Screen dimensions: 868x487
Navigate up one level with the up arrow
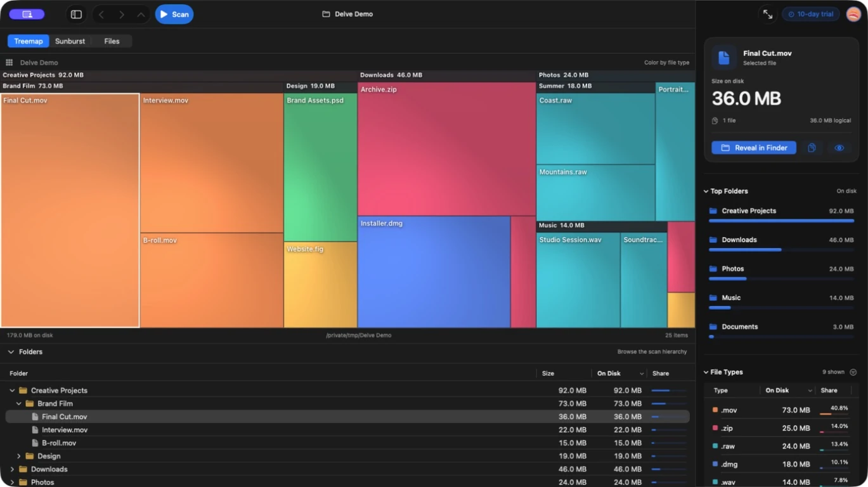pos(141,14)
